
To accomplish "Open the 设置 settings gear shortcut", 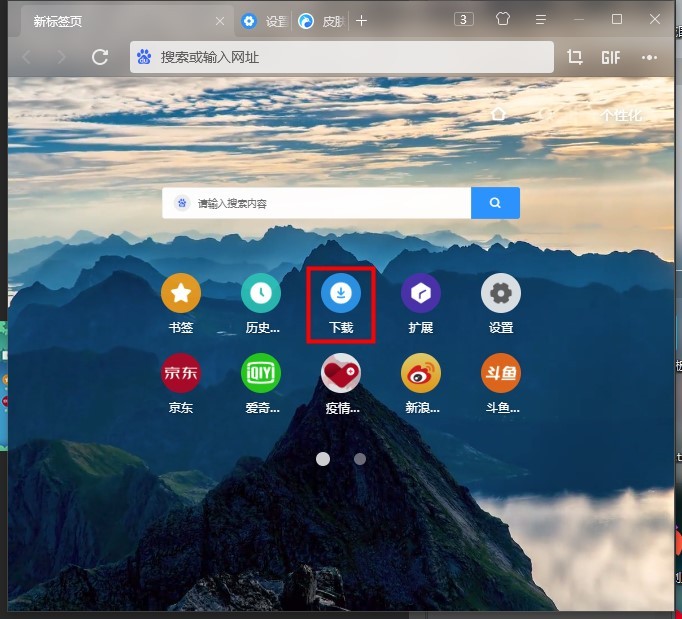I will click(501, 294).
